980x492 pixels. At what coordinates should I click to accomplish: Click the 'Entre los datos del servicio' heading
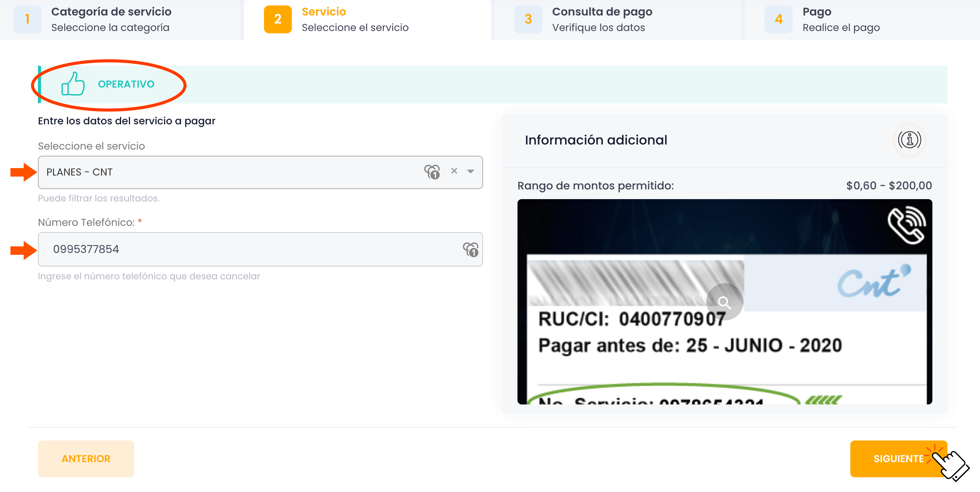point(127,121)
